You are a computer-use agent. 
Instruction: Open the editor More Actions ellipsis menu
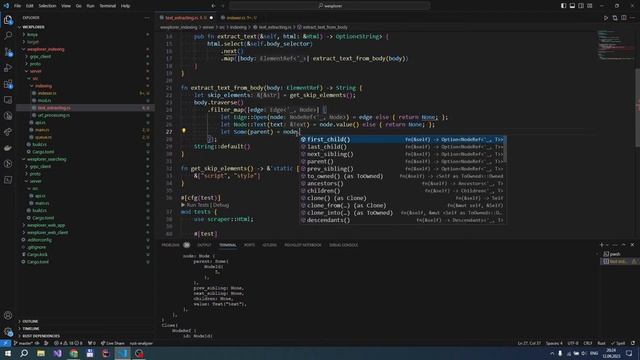pos(632,18)
